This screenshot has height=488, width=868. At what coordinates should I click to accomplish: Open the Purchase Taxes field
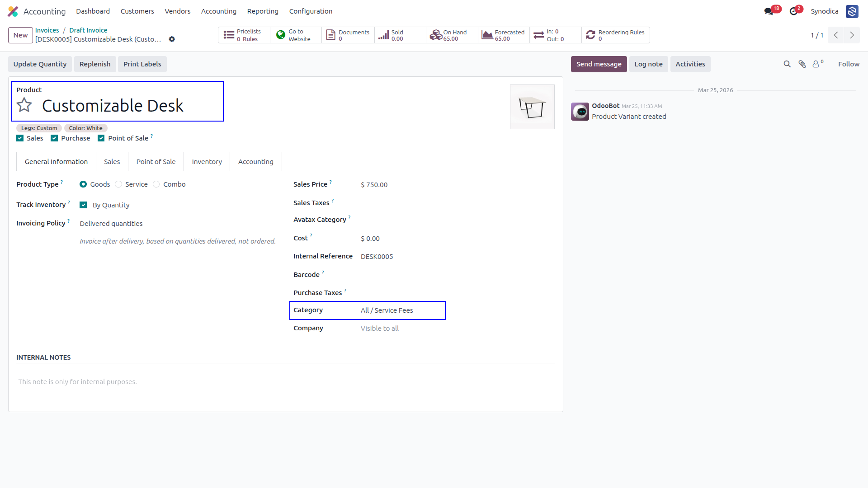[458, 293]
